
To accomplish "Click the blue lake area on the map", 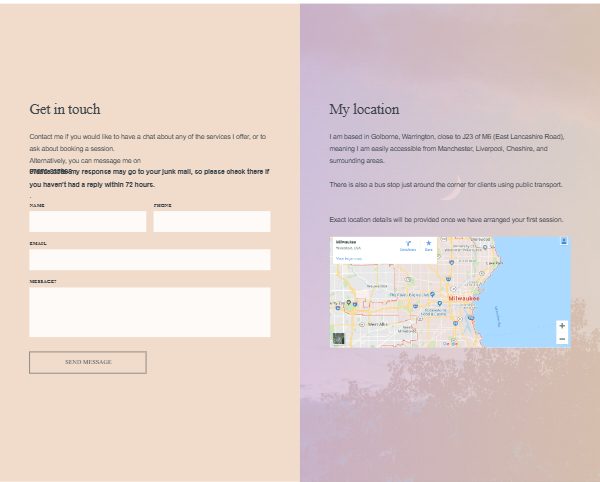I will click(x=530, y=290).
